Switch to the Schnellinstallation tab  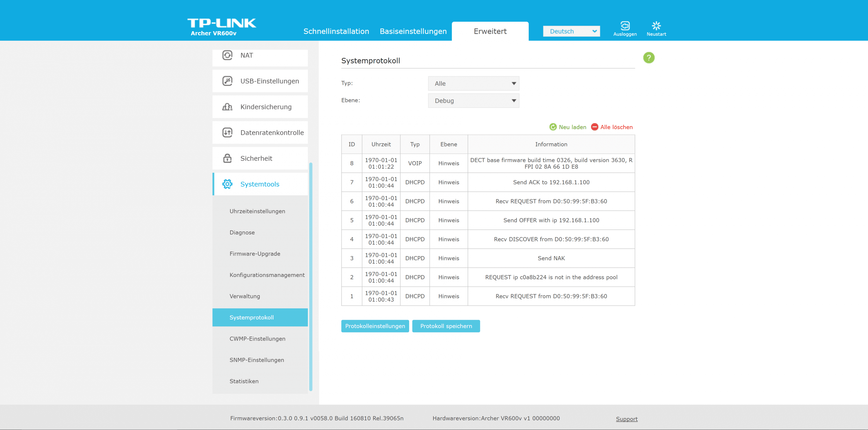336,31
